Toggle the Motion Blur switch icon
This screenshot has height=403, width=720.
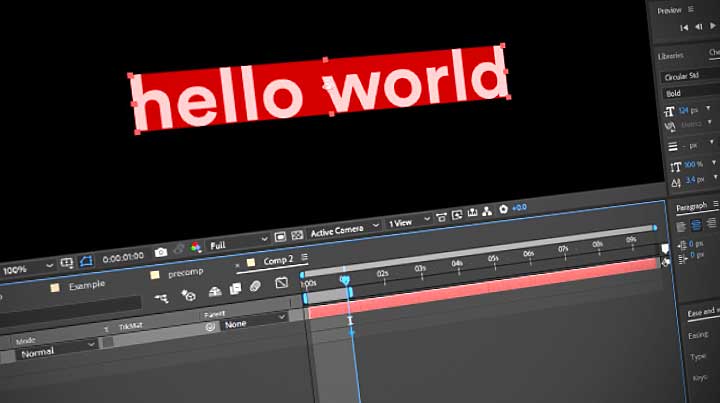pos(255,286)
